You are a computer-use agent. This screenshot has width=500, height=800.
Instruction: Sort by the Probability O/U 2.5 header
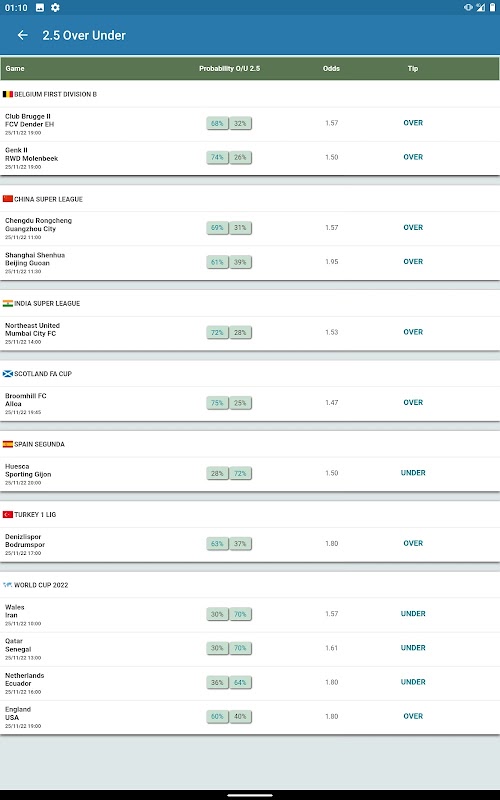(229, 68)
